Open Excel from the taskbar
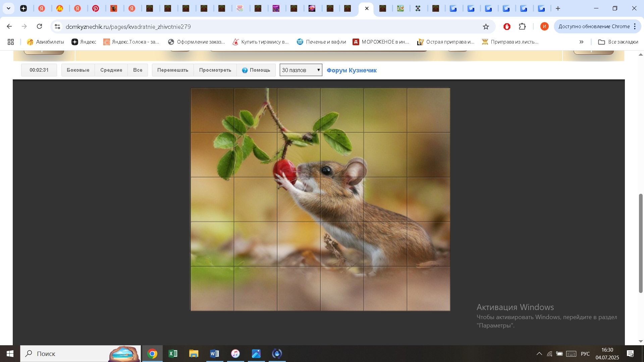The height and width of the screenshot is (362, 644). pyautogui.click(x=173, y=354)
